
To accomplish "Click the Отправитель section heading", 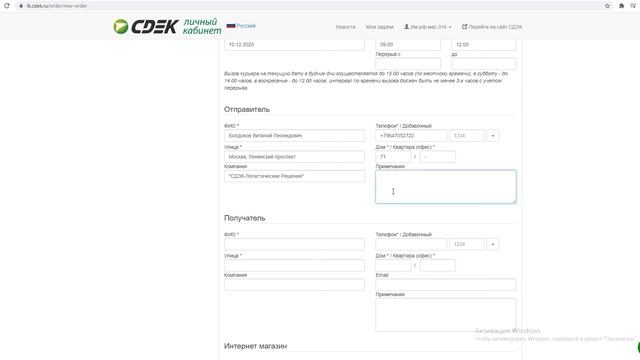I will point(247,109).
